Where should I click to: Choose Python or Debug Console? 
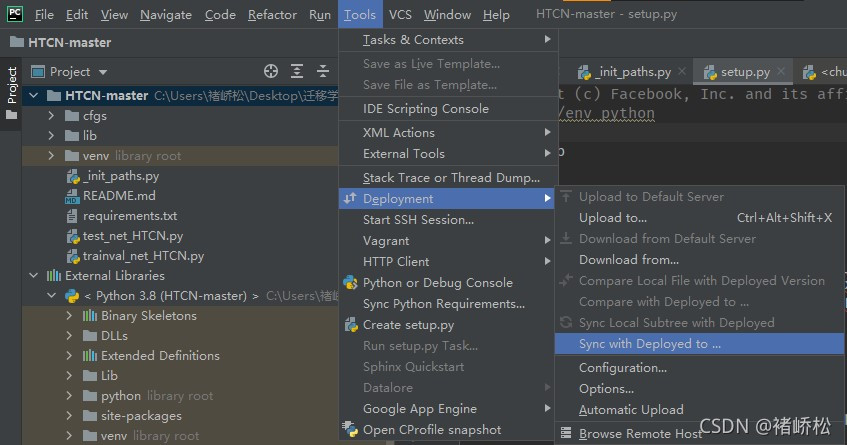(x=448, y=282)
